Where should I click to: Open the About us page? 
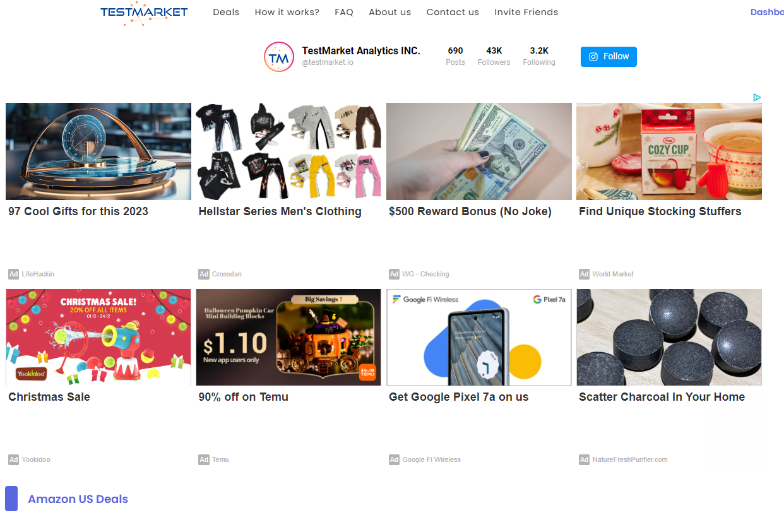[390, 12]
